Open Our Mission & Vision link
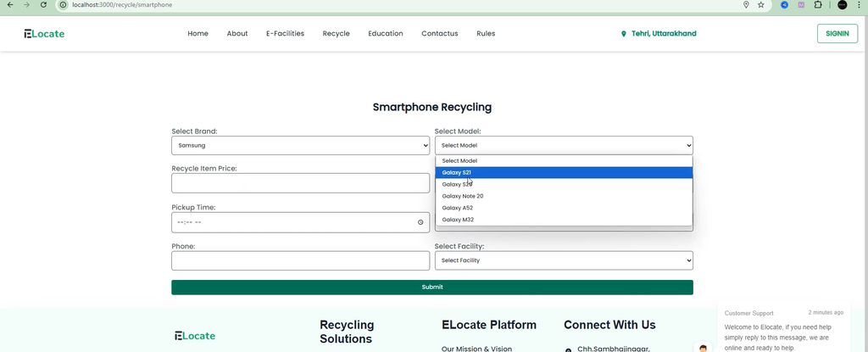This screenshot has width=868, height=352. tap(476, 349)
